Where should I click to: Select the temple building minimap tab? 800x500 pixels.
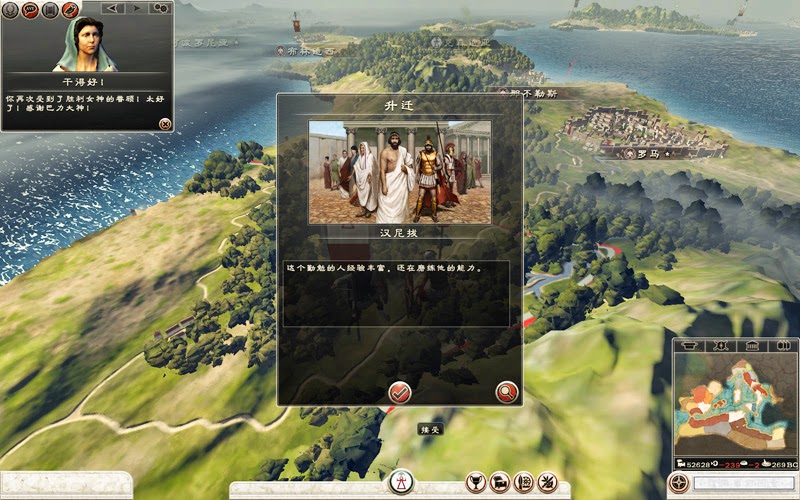[x=752, y=345]
